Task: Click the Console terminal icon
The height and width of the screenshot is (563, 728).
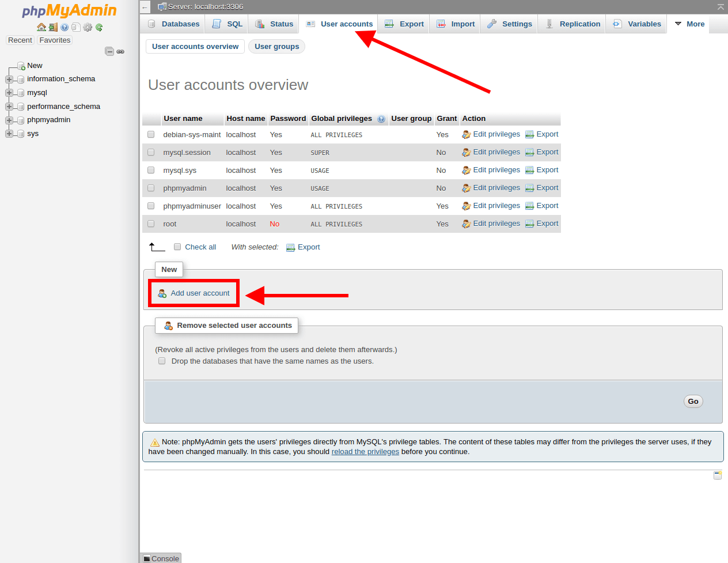Action: tap(147, 559)
